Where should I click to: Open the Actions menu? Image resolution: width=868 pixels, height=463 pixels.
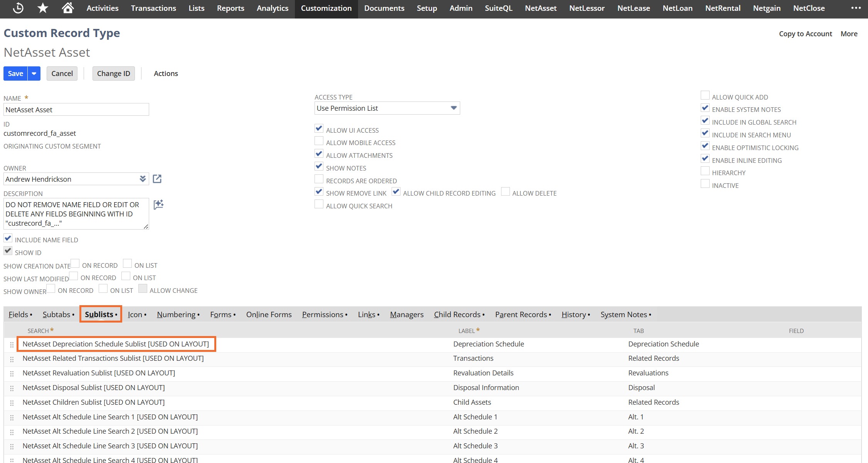pos(166,73)
